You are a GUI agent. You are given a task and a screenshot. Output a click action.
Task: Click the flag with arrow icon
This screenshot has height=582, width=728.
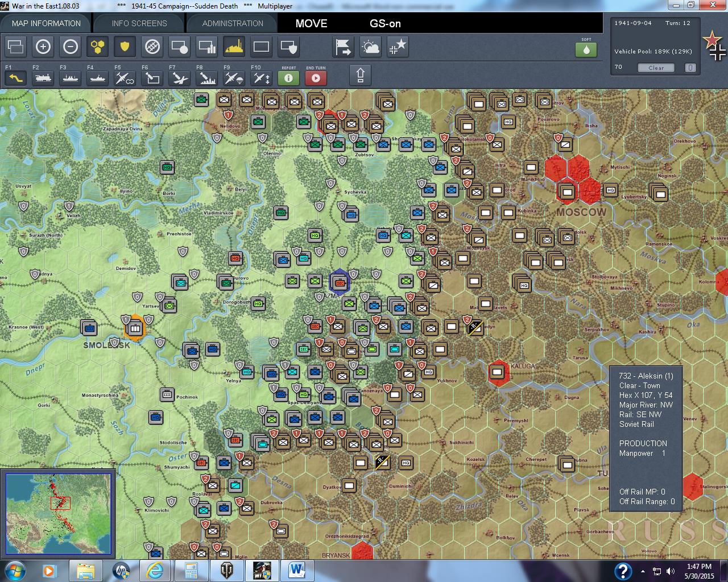[x=343, y=47]
